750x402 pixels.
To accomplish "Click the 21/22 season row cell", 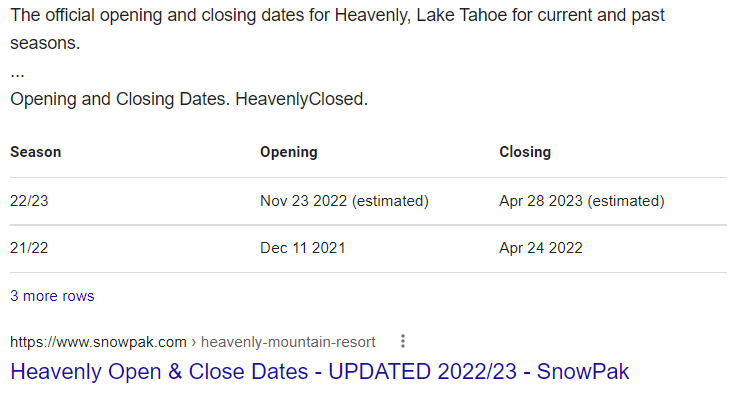I will click(29, 248).
